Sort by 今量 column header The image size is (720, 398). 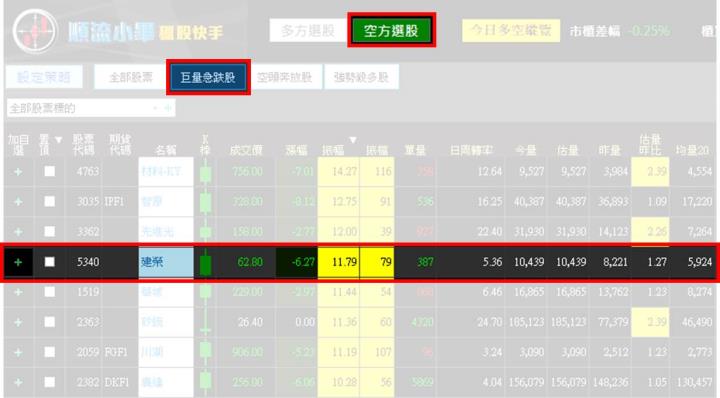coord(526,150)
